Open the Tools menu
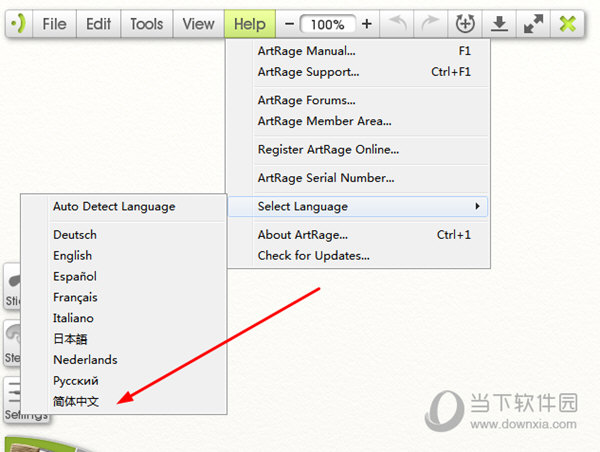The width and height of the screenshot is (600, 452). point(147,24)
